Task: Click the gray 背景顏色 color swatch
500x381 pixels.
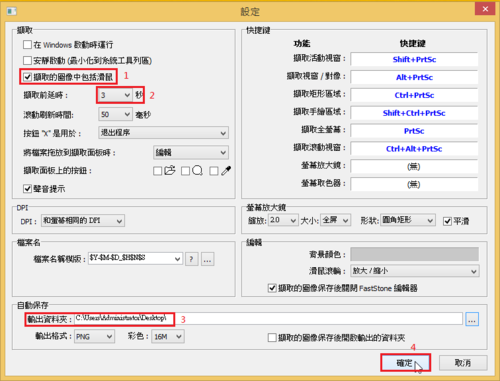Action: click(415, 254)
